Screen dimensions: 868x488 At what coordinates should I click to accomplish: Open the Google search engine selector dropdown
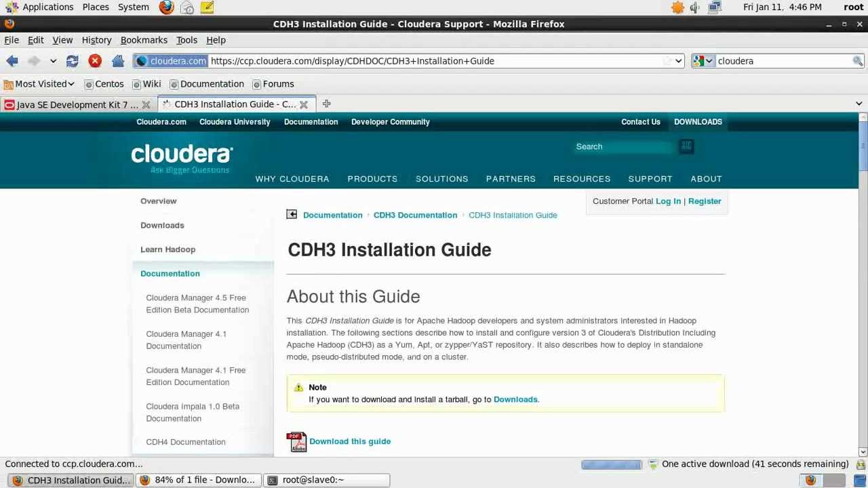703,61
